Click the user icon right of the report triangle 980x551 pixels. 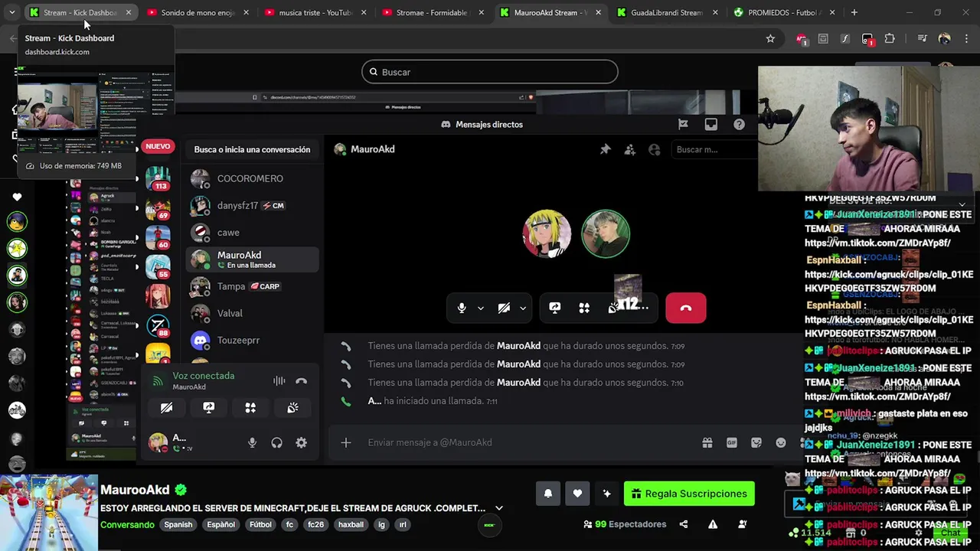[x=742, y=524]
